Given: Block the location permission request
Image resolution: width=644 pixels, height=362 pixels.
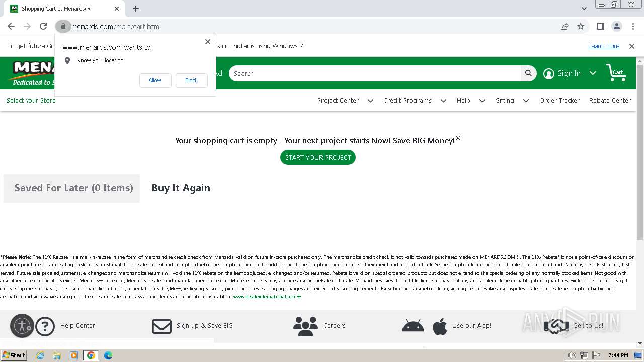Looking at the screenshot, I should tap(191, 80).
